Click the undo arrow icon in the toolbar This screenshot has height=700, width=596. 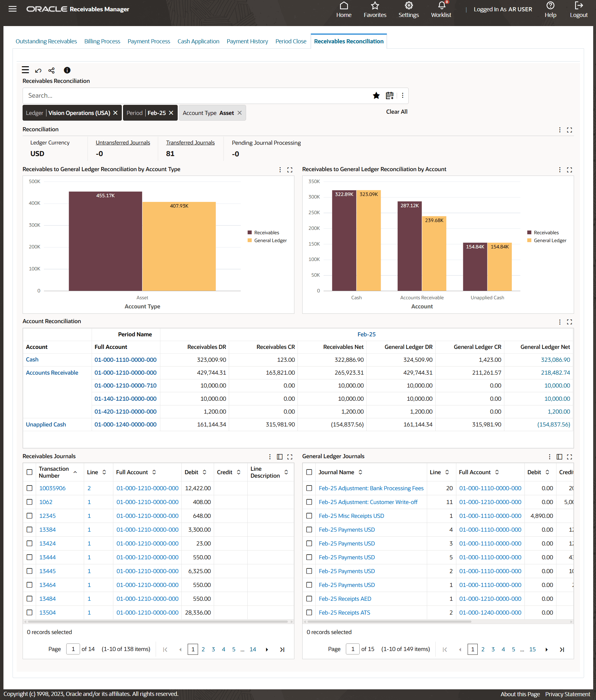pyautogui.click(x=38, y=70)
